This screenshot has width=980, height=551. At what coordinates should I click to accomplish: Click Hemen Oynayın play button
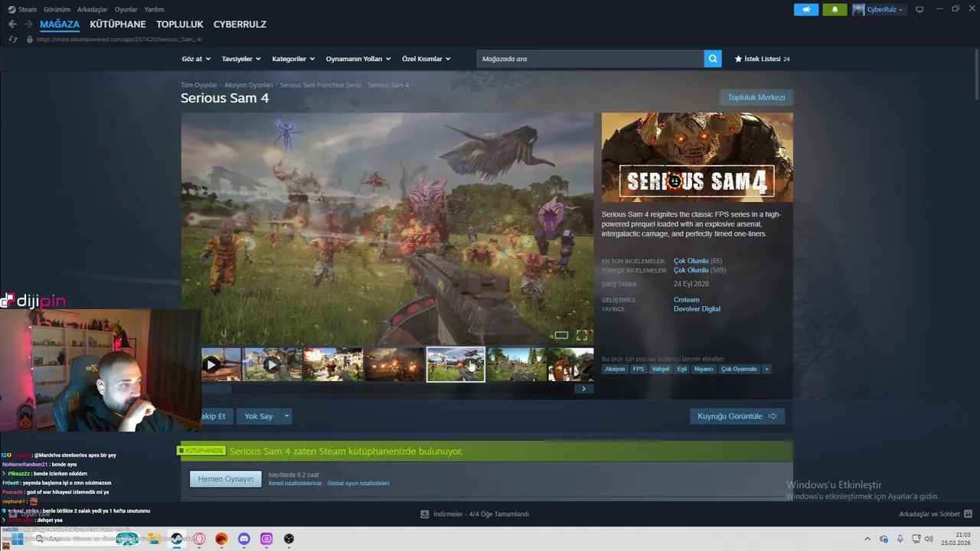pos(226,479)
